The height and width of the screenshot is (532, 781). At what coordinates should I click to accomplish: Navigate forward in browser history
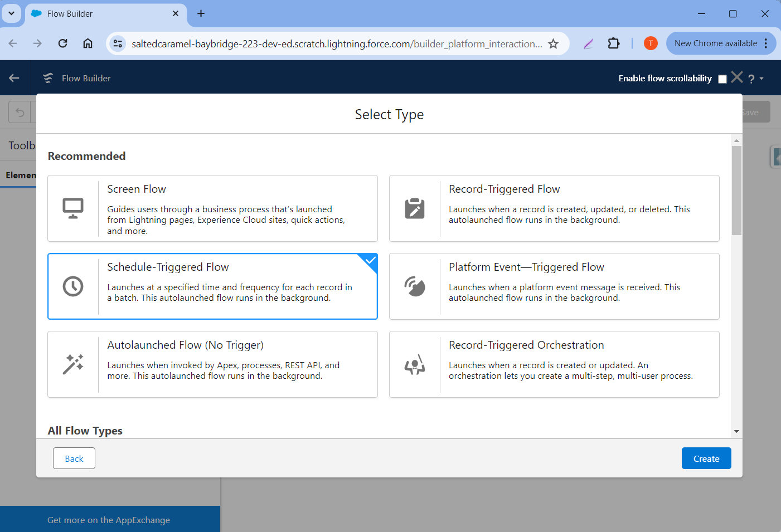pyautogui.click(x=37, y=43)
